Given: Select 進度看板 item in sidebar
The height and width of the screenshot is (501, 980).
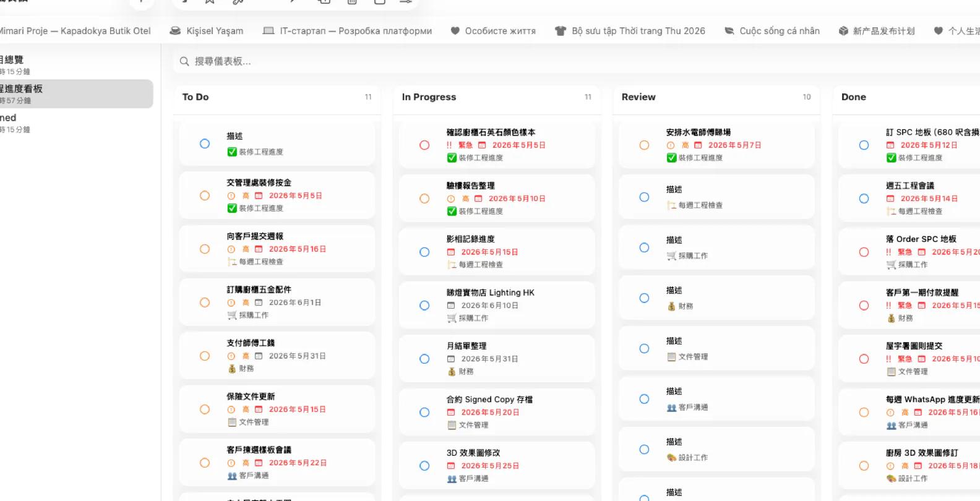Looking at the screenshot, I should click(76, 94).
